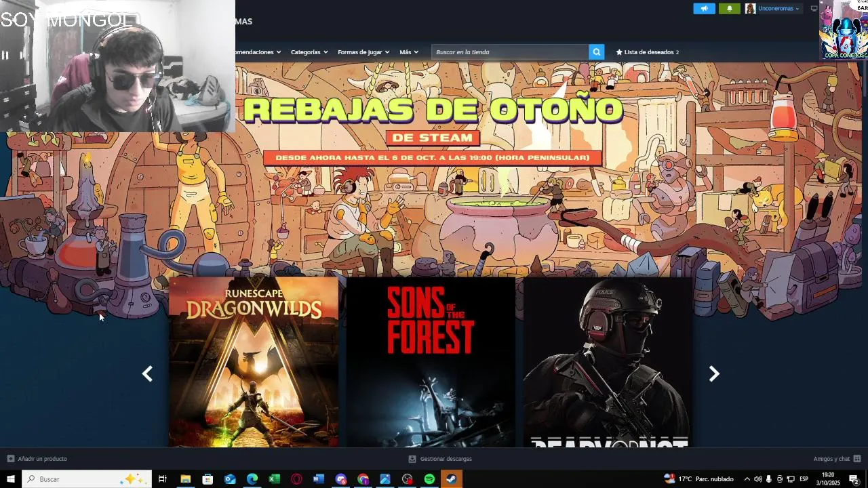Viewport: 868px width, 488px height.
Task: Expand the Categorías dropdown menu
Action: click(309, 52)
